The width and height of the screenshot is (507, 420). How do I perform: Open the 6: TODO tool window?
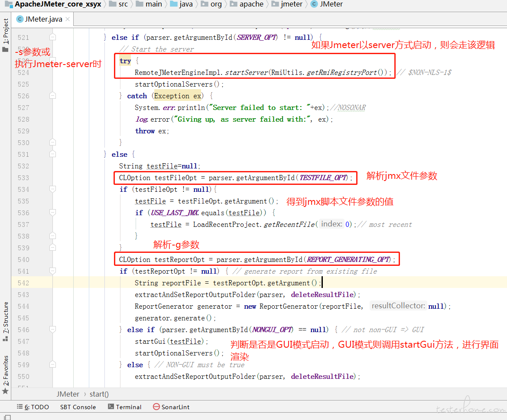pyautogui.click(x=33, y=407)
